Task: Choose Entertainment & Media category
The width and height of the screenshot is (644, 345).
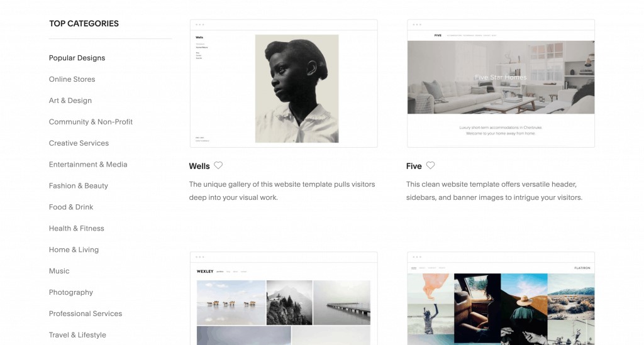Action: (x=88, y=165)
